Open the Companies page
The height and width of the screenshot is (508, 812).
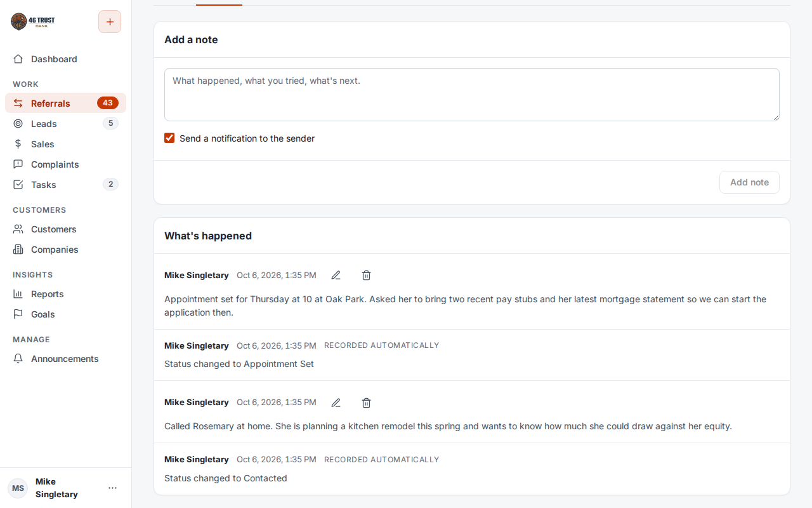point(65,250)
